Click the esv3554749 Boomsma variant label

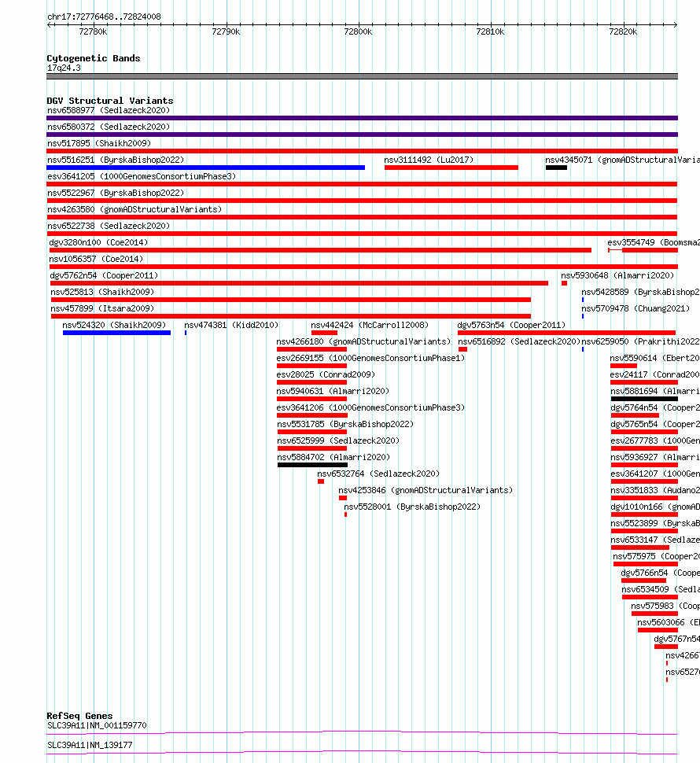[x=654, y=243]
